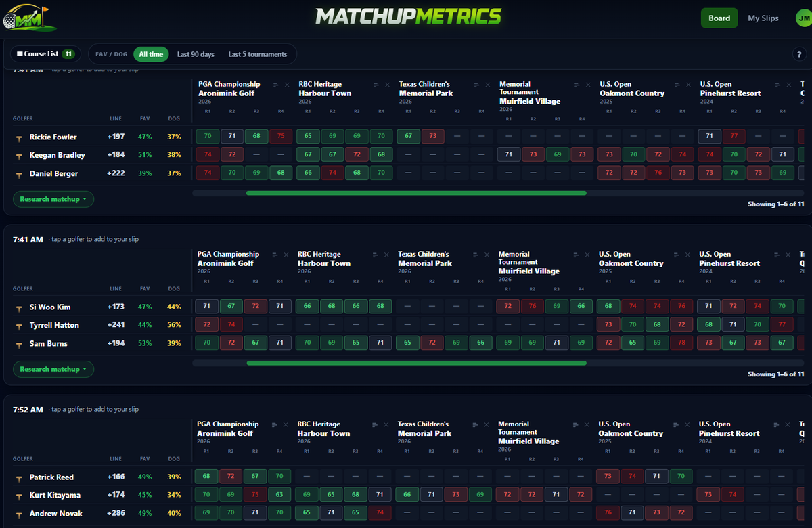
Task: Expand Research matchup under Daniel Berger
Action: pyautogui.click(x=53, y=200)
